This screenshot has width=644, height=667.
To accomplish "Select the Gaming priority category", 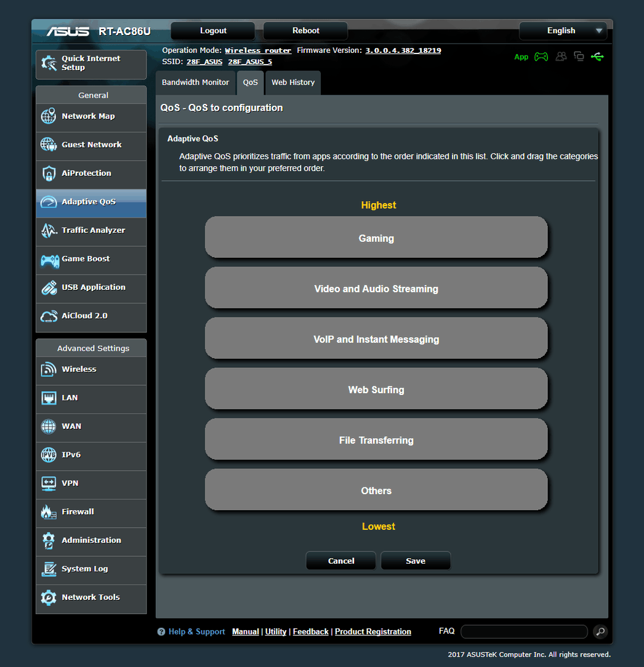I will [376, 238].
